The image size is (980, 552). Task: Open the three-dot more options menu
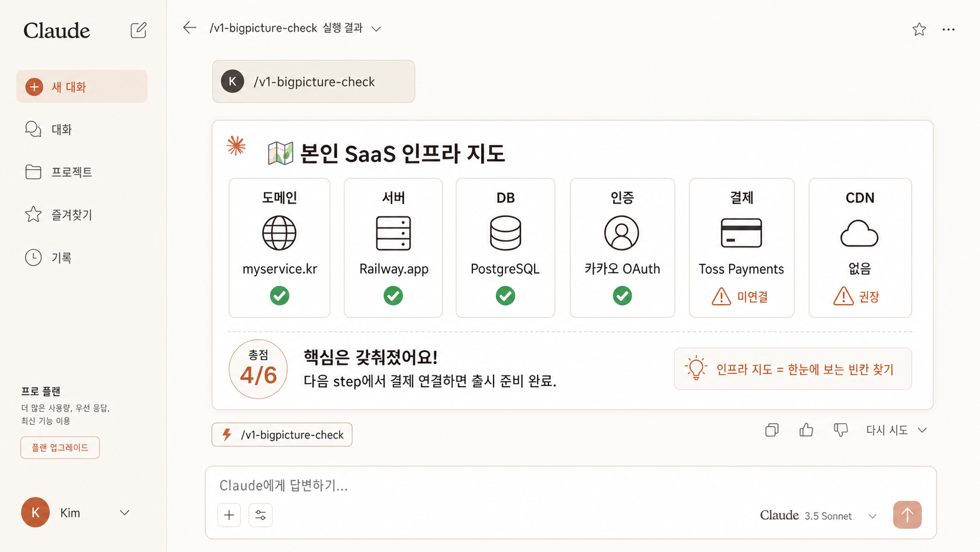coord(948,29)
